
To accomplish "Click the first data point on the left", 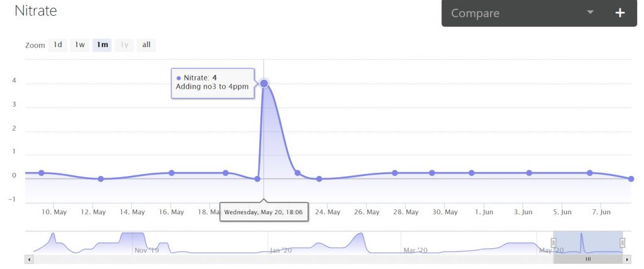I will (42, 173).
